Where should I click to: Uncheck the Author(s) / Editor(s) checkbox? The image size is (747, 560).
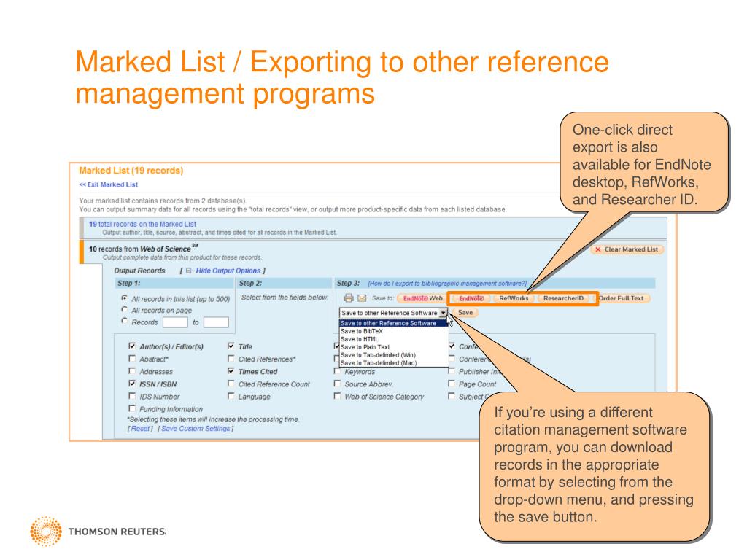pos(132,346)
